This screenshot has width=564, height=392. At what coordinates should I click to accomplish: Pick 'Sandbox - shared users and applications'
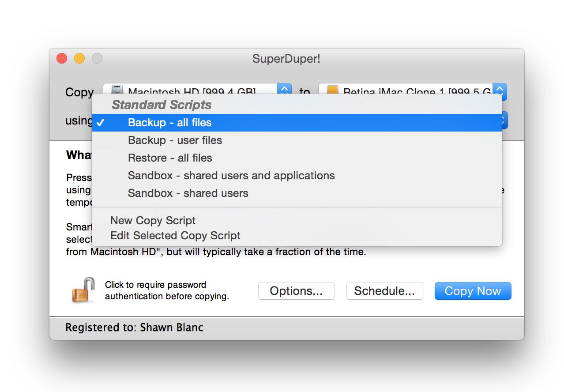(297, 175)
